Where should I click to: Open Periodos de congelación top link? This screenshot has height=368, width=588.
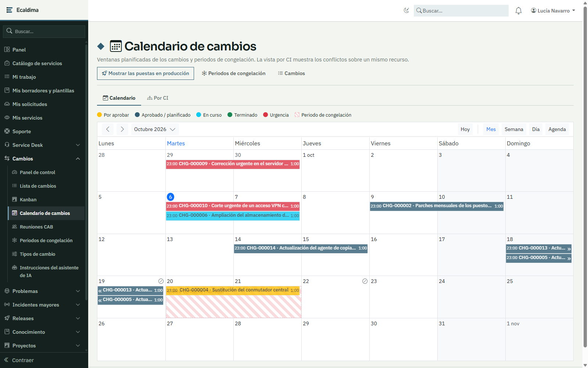point(233,73)
